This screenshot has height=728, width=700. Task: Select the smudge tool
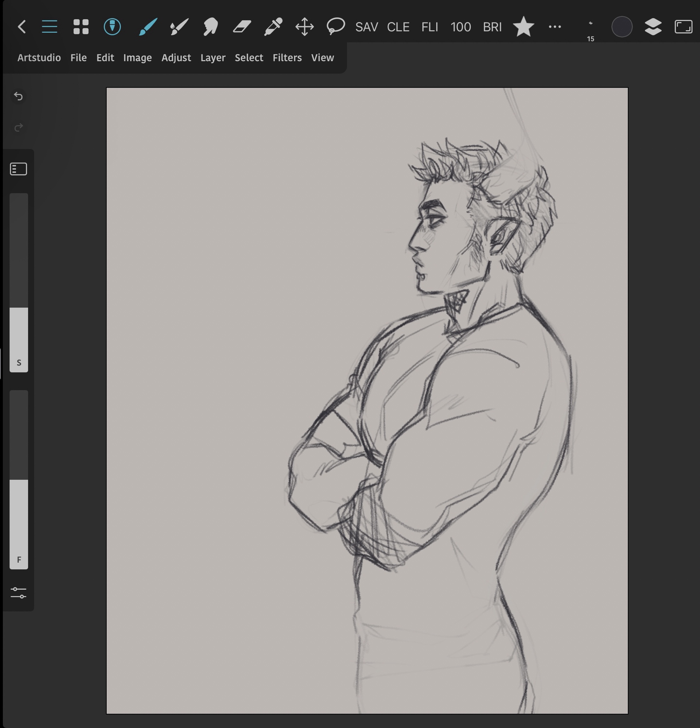tap(210, 27)
